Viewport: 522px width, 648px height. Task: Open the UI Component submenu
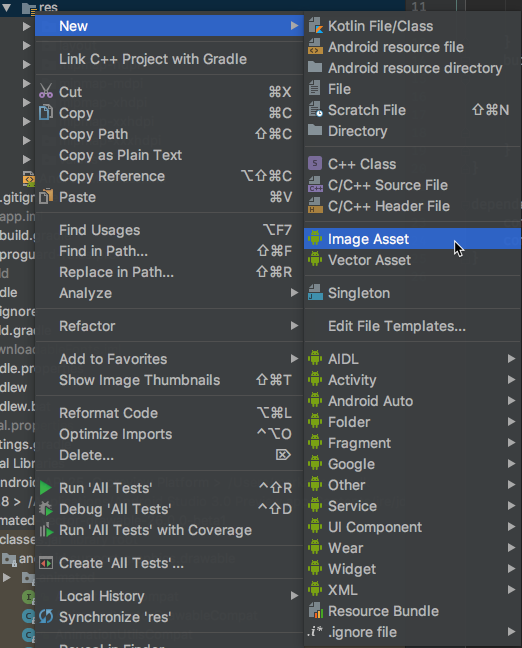click(x=412, y=527)
